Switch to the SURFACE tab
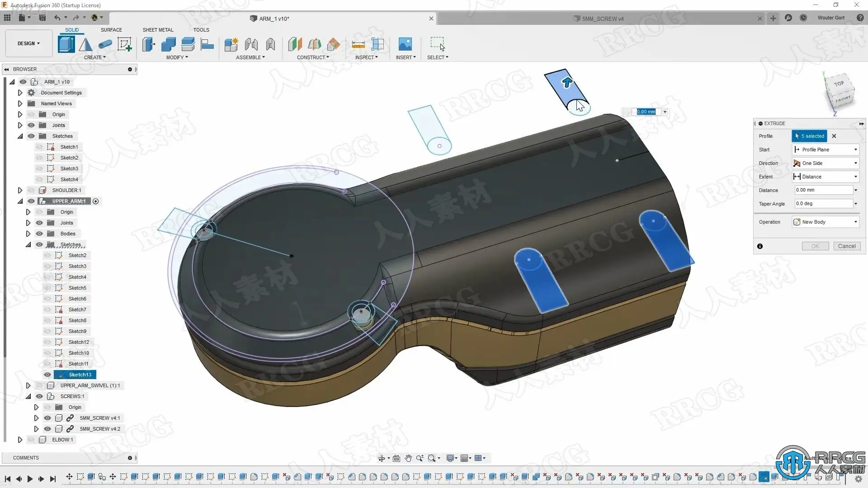The image size is (868, 488). point(111,30)
